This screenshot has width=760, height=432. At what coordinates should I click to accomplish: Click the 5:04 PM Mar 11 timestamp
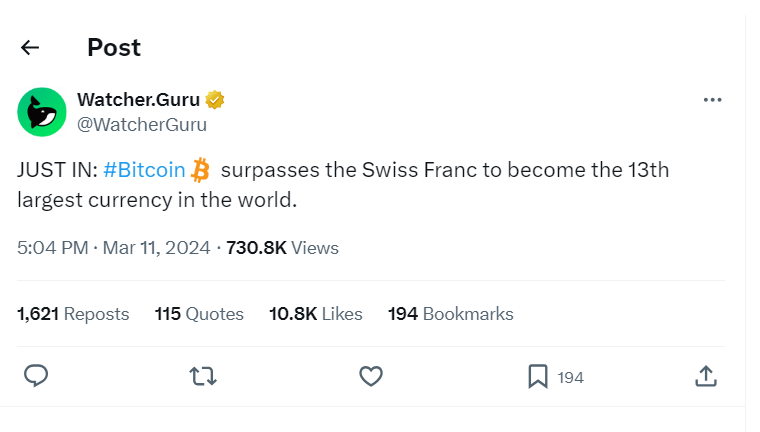pos(114,248)
